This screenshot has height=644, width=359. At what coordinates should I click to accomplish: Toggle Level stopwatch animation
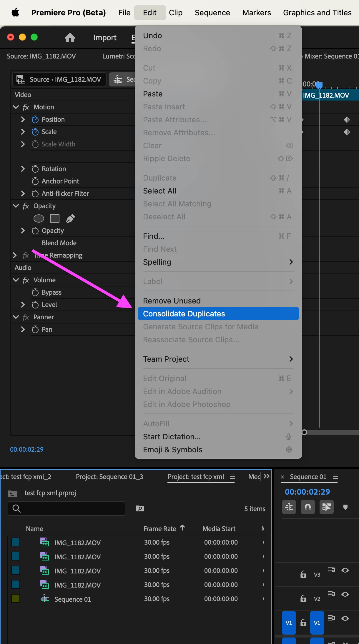tap(35, 305)
